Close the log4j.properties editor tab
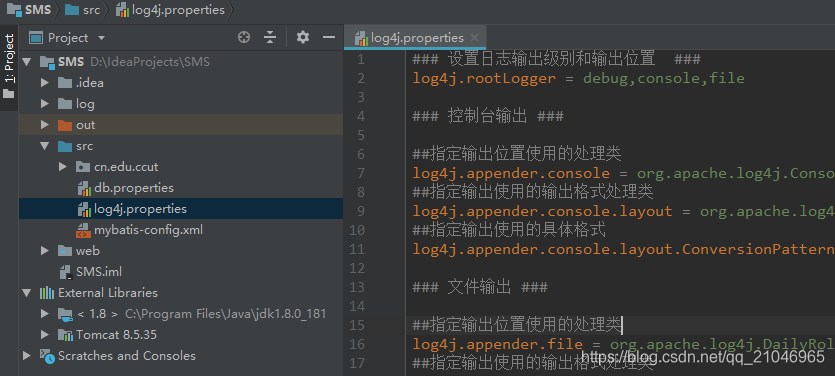This screenshot has width=835, height=376. 474,38
